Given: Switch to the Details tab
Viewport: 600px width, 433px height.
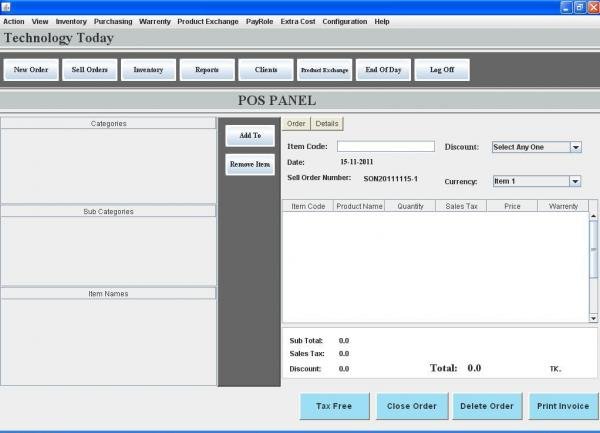Looking at the screenshot, I should (x=327, y=124).
